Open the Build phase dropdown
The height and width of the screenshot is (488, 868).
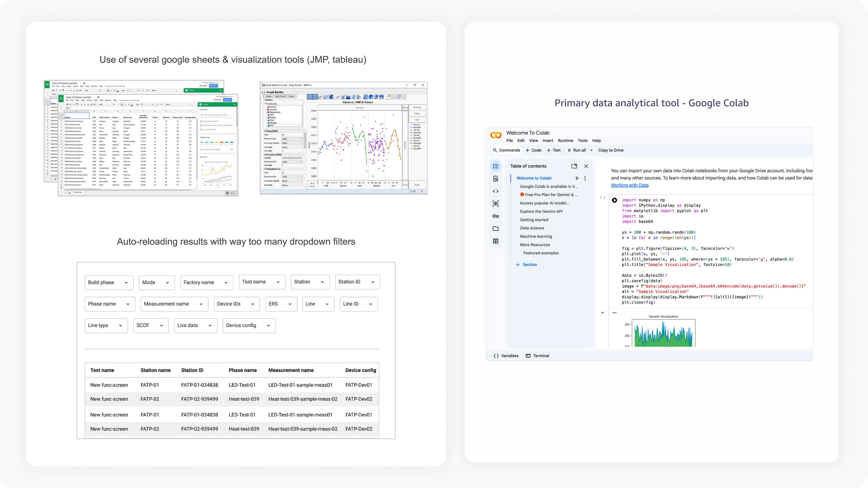[109, 283]
